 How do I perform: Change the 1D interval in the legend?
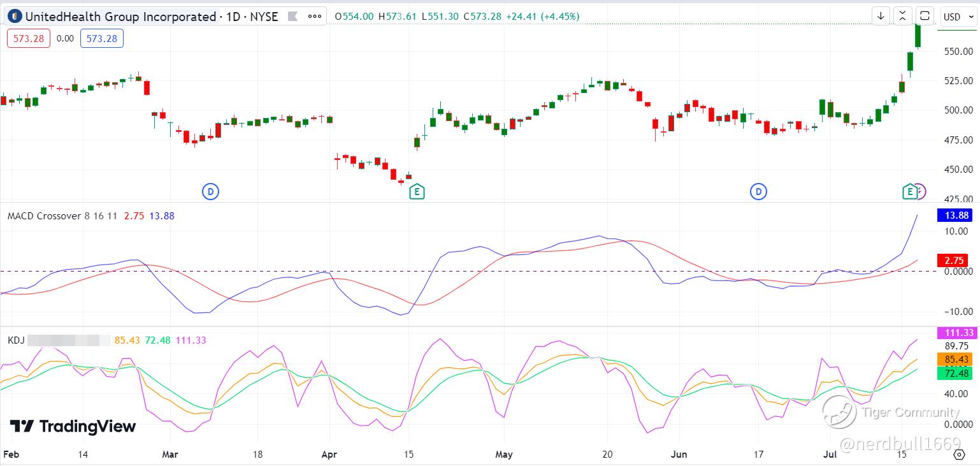click(x=233, y=17)
